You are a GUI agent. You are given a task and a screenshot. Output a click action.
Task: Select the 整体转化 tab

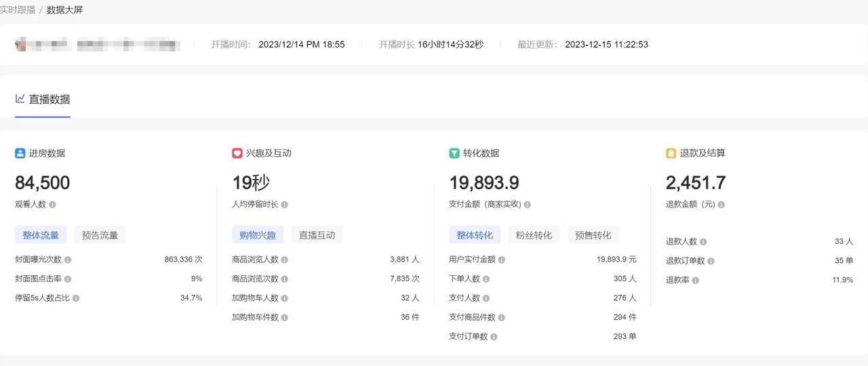475,235
